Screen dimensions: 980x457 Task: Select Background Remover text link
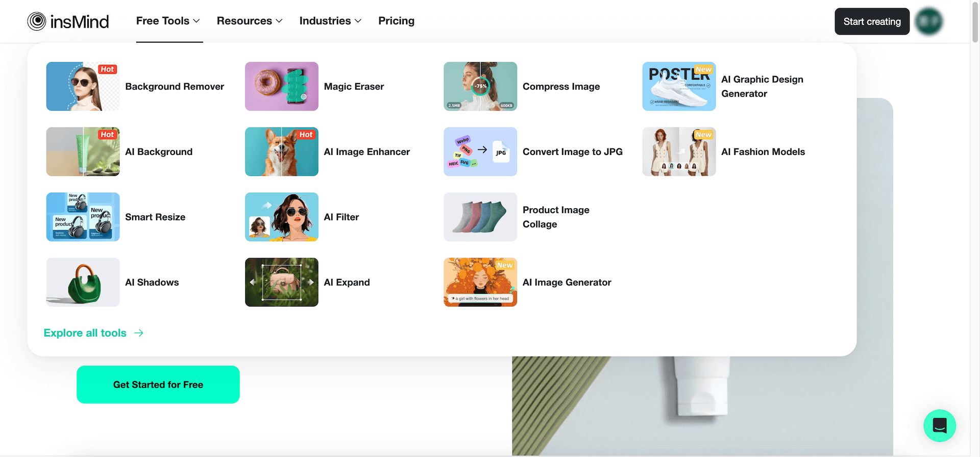tap(175, 87)
